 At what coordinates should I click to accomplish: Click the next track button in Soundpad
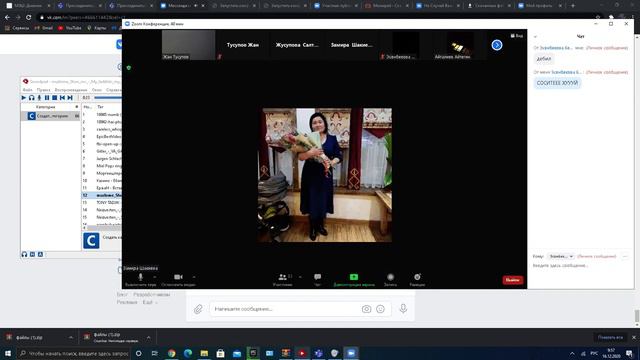70,98
